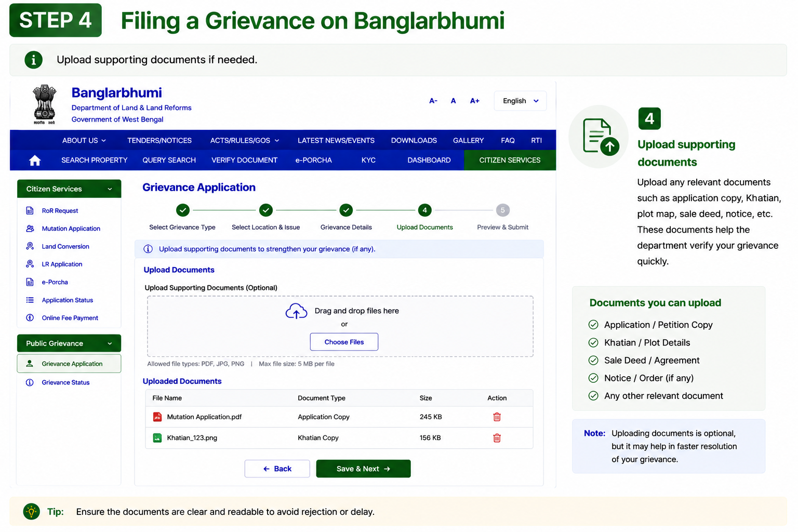Switch to SEARCH PROPERTY tab

click(95, 160)
